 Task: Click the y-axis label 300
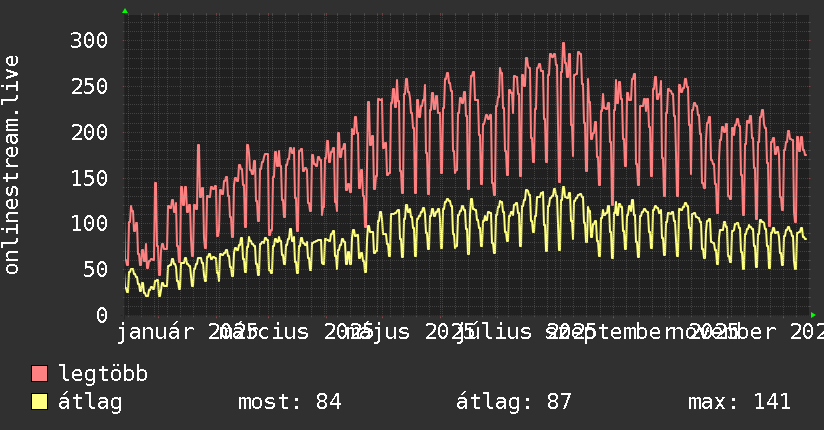pos(89,40)
